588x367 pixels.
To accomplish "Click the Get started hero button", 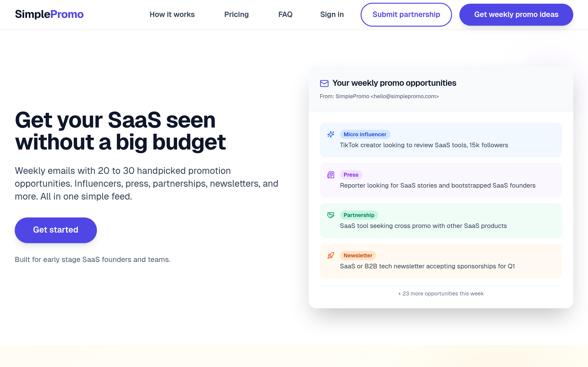I will [x=56, y=230].
